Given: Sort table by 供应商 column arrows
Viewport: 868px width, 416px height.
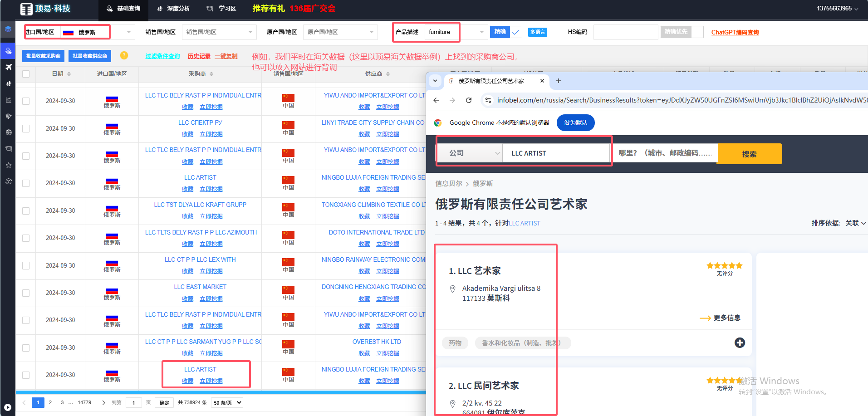Looking at the screenshot, I should [x=388, y=74].
